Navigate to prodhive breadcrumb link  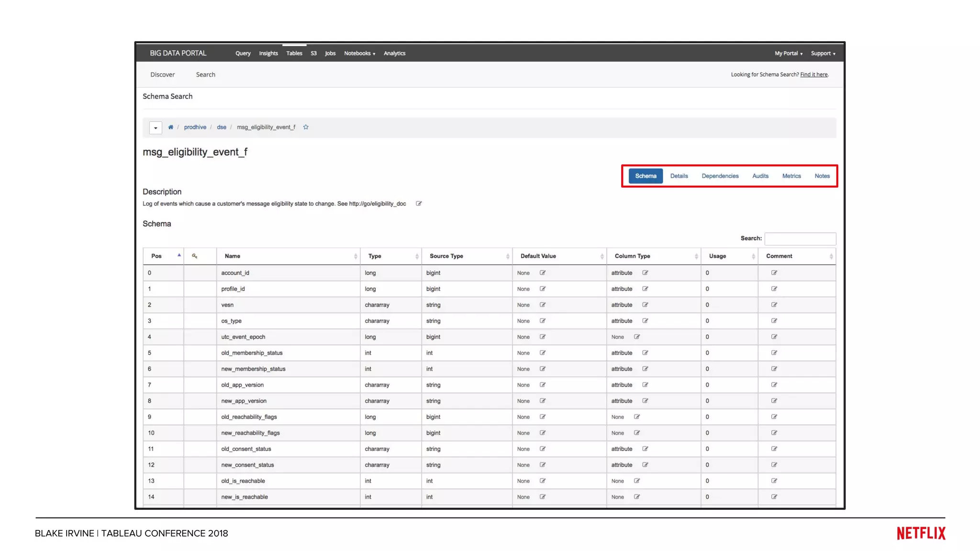tap(195, 127)
